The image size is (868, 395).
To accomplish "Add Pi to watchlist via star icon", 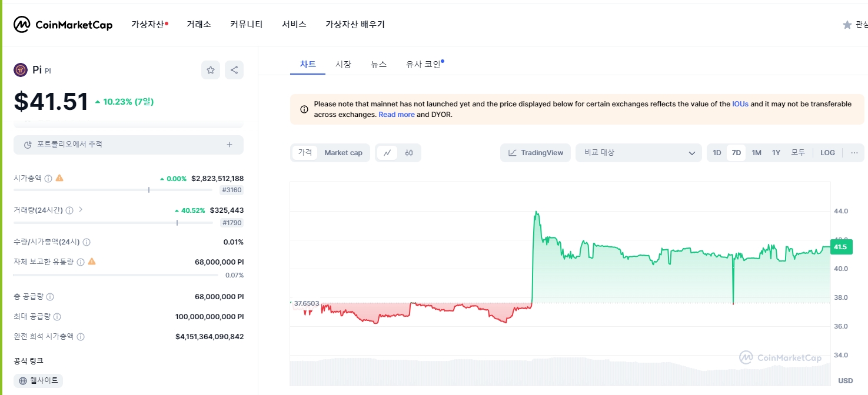I will (210, 69).
